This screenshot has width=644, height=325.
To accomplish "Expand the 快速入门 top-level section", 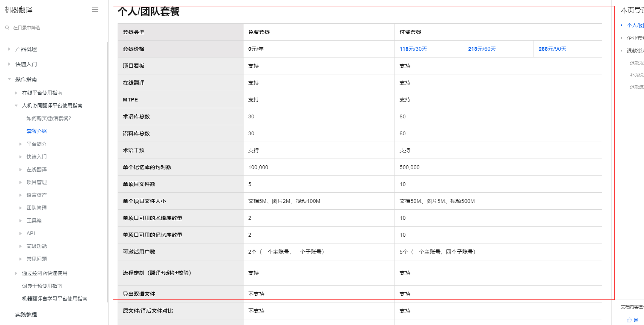I will [x=9, y=64].
